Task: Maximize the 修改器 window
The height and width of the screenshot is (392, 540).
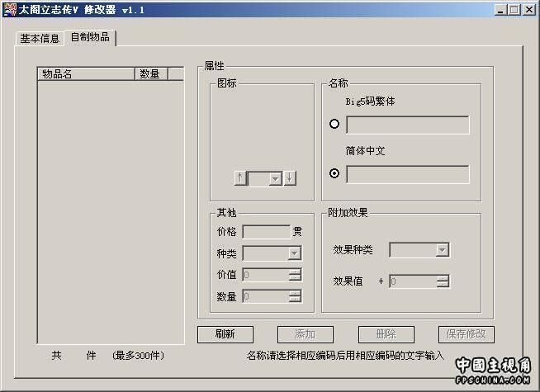Action: [x=514, y=10]
